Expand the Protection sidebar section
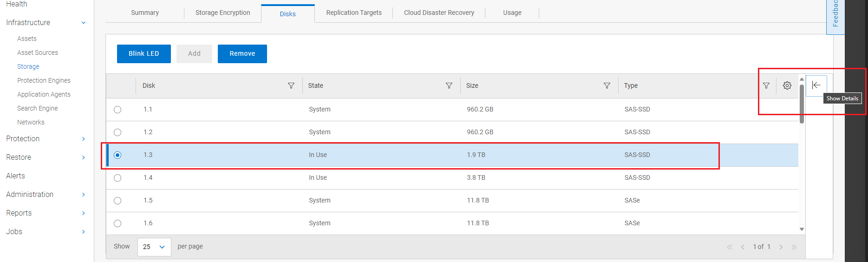 tap(84, 139)
